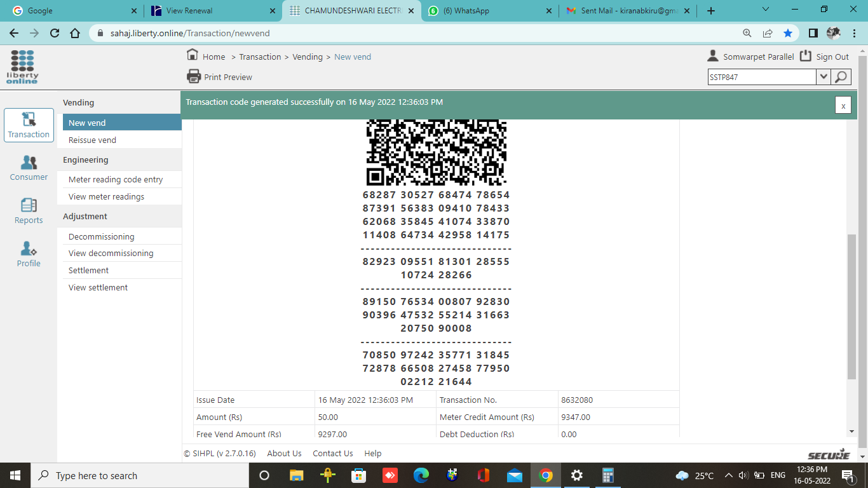Click the Sign Out link
This screenshot has width=868, height=488.
832,57
